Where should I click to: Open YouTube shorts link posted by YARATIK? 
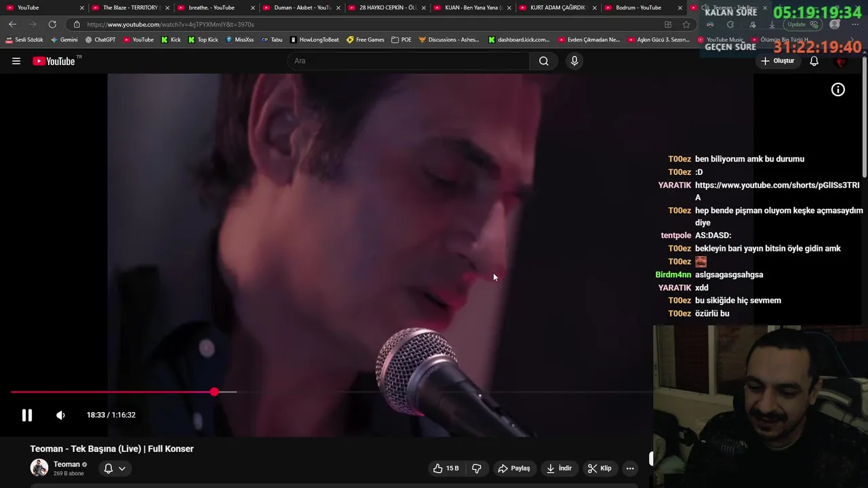777,191
